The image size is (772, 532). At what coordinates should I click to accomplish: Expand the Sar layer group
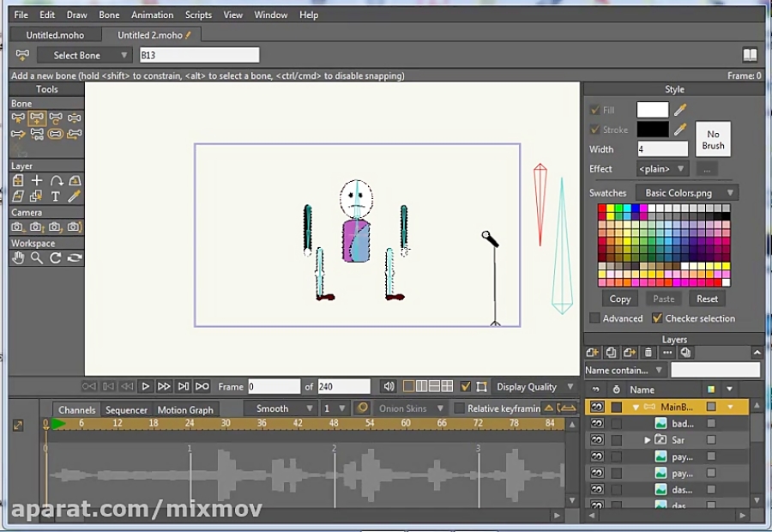[648, 440]
